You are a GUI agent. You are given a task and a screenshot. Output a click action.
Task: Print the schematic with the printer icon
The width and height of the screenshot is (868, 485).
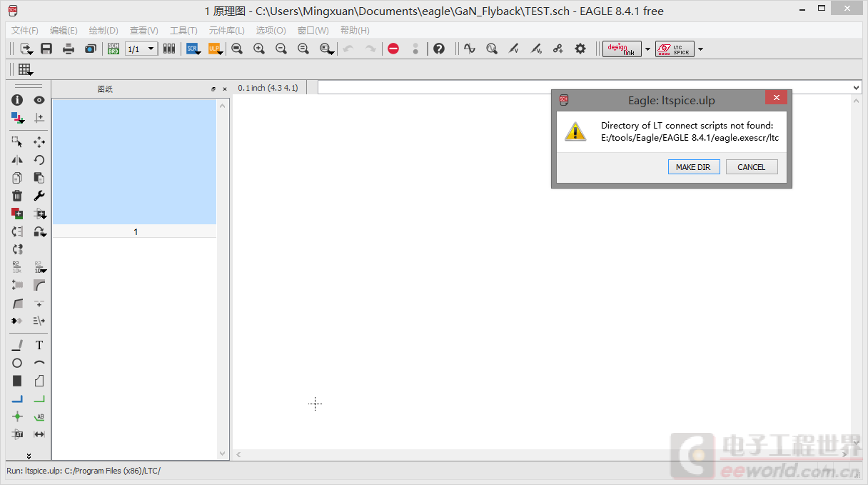(69, 49)
